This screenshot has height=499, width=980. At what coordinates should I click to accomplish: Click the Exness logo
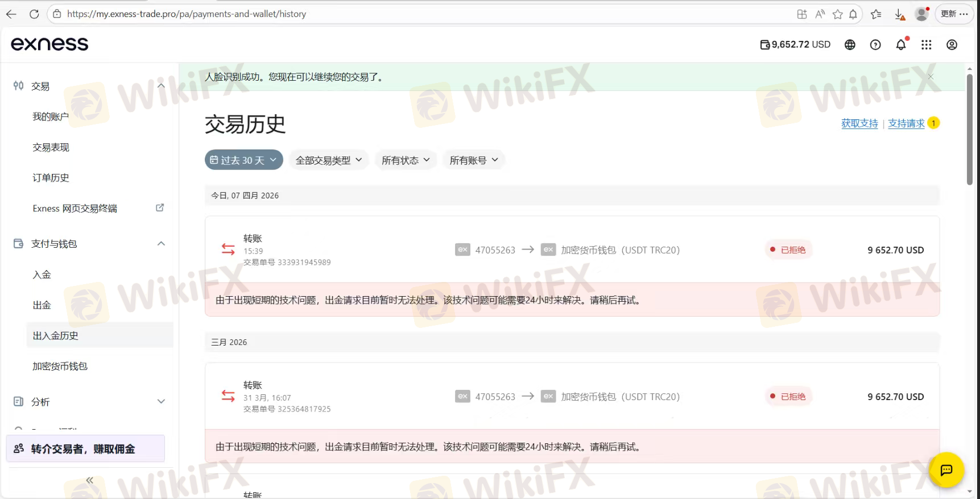(49, 44)
